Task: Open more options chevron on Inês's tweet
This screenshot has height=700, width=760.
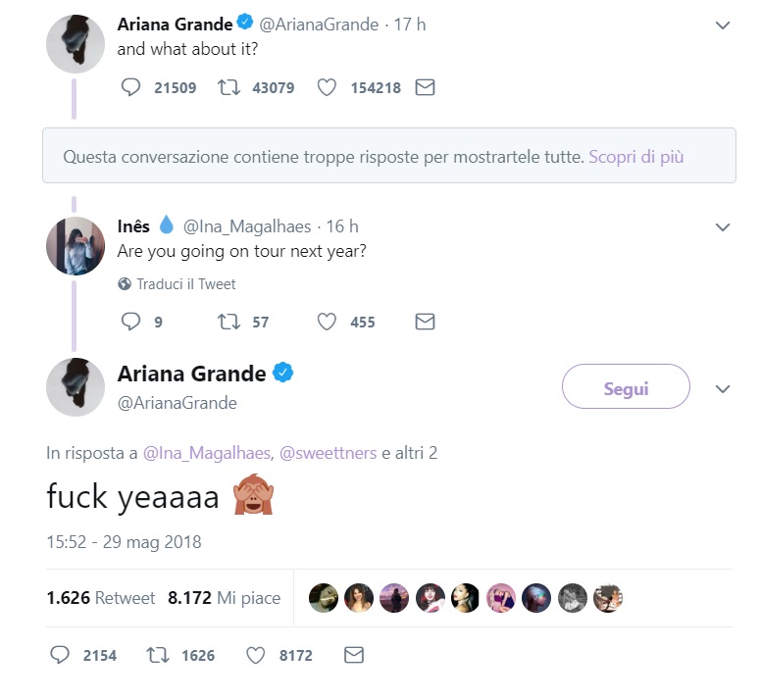Action: tap(723, 227)
